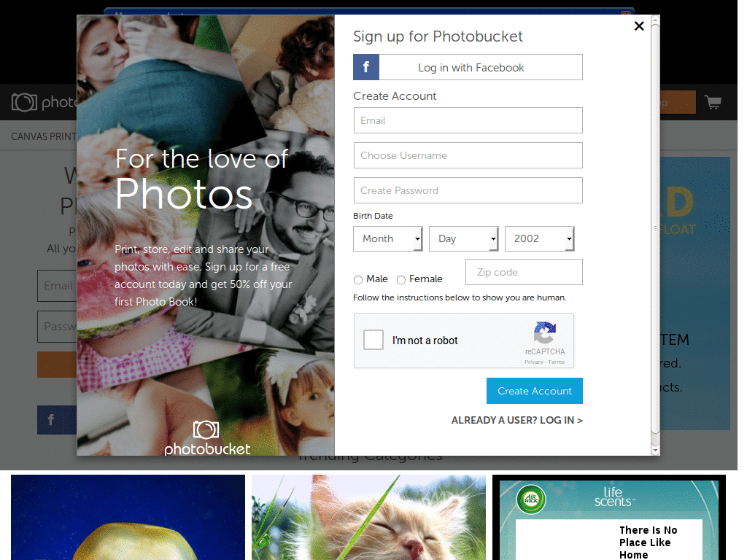Open the Day birth date dropdown
This screenshot has height=560, width=747.
coord(463,238)
